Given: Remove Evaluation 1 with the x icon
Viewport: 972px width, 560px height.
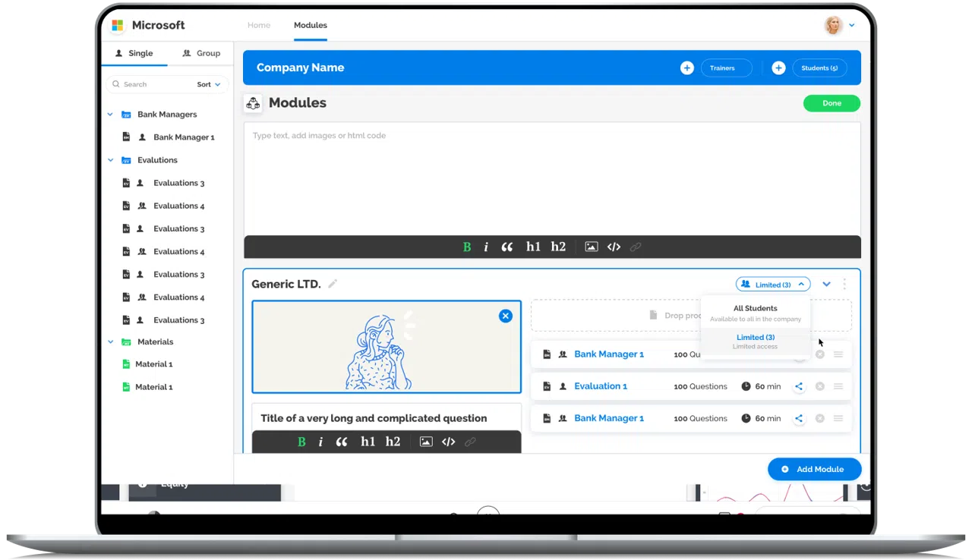Looking at the screenshot, I should [x=819, y=386].
